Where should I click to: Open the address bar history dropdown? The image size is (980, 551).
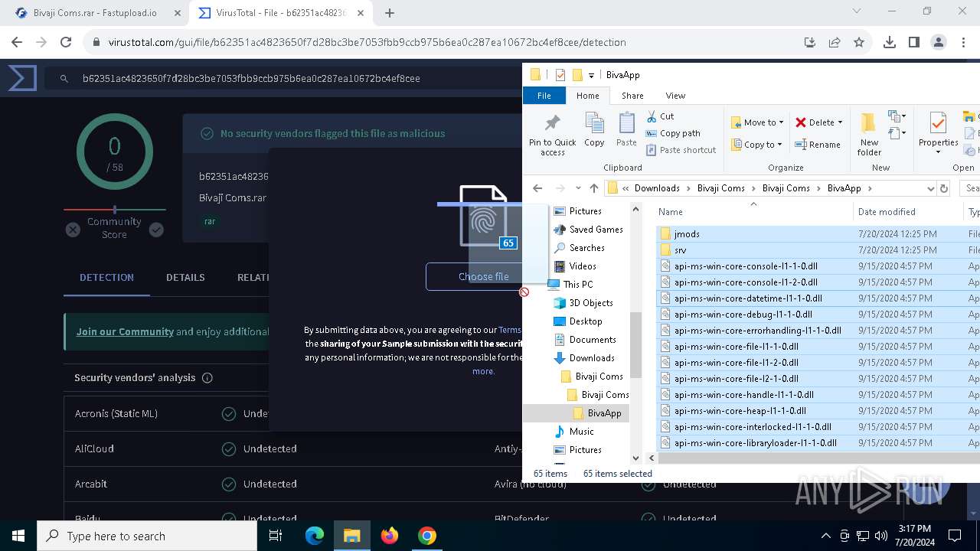930,188
